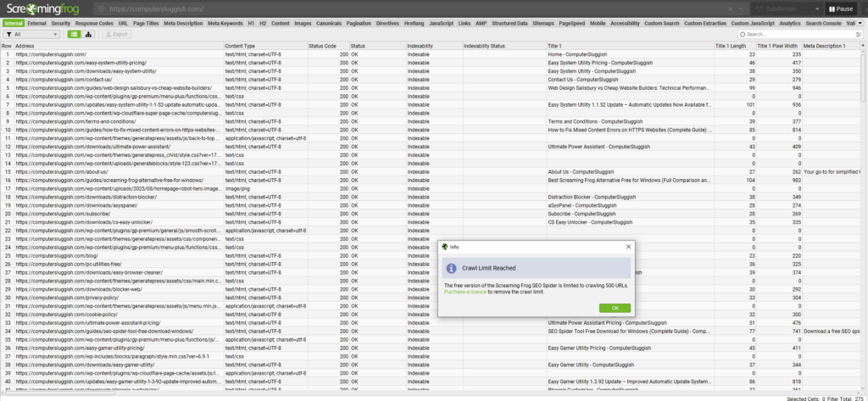868x401 pixels.
Task: Show more tabs via overflow arrow
Action: [860, 23]
